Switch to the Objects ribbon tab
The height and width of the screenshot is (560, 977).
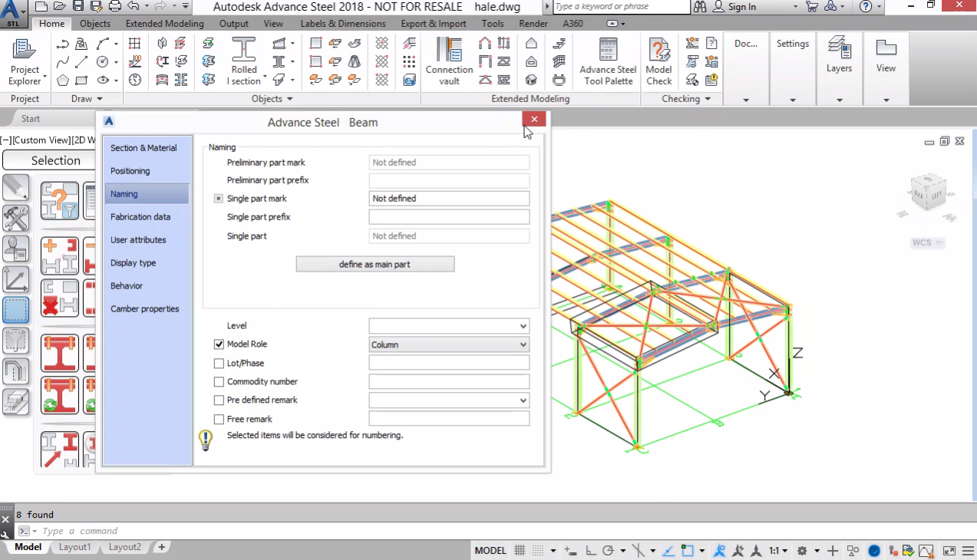[x=95, y=24]
